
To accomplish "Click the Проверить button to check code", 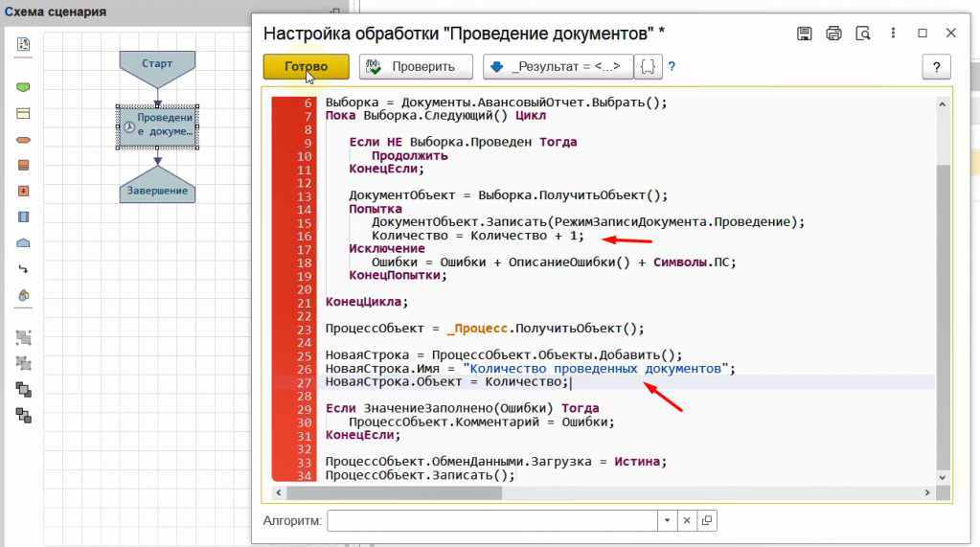I will click(x=416, y=67).
